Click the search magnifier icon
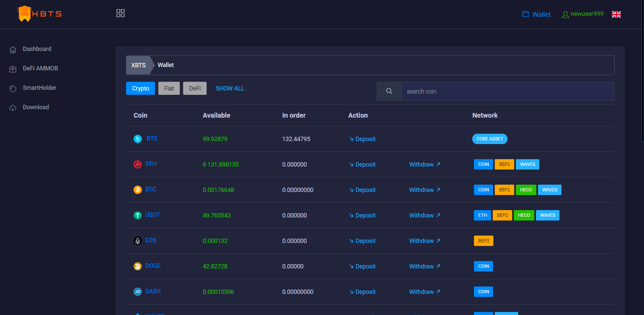The width and height of the screenshot is (644, 315). point(389,91)
